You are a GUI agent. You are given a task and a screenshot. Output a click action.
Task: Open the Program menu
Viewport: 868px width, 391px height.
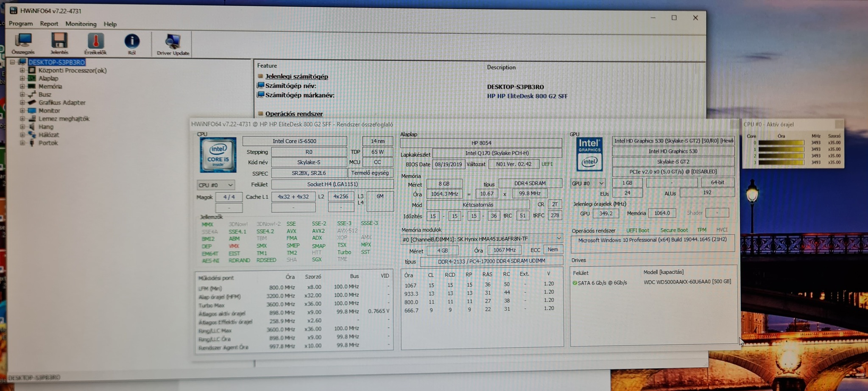[x=20, y=24]
